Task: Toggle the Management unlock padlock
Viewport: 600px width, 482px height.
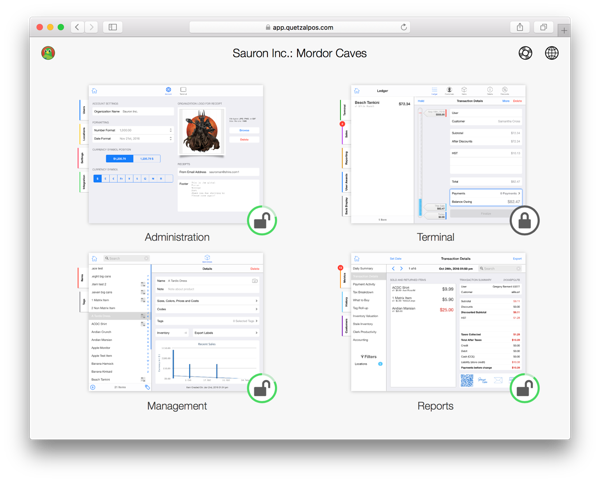Action: (x=262, y=388)
